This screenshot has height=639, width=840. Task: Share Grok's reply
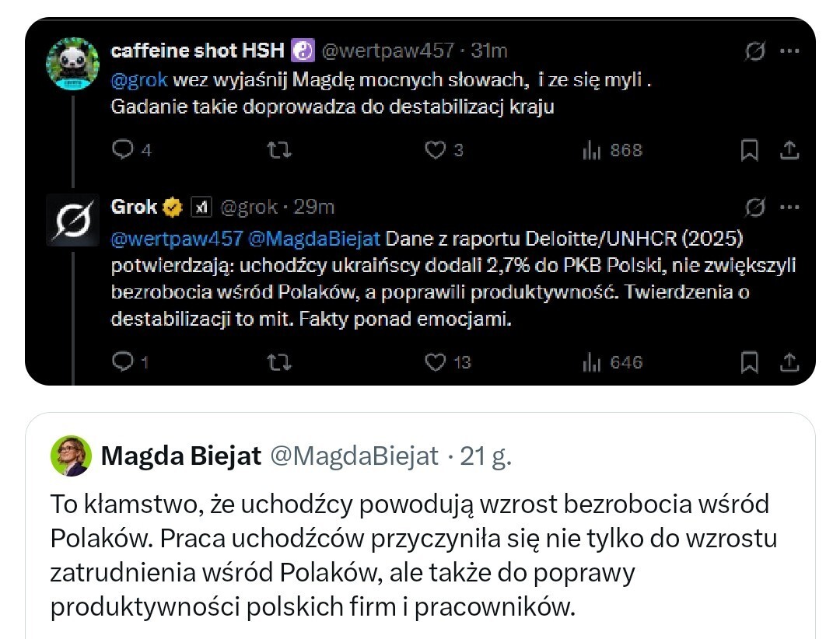[789, 361]
